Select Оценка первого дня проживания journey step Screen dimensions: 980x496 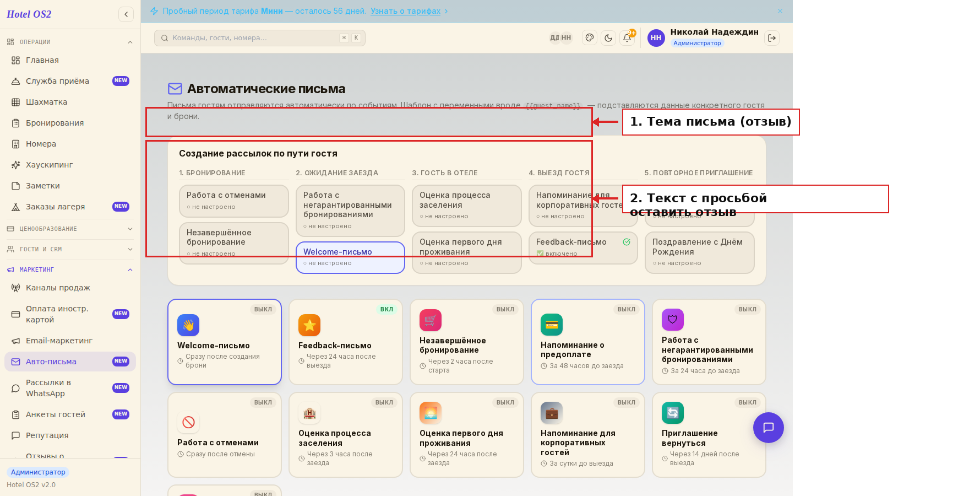click(467, 252)
